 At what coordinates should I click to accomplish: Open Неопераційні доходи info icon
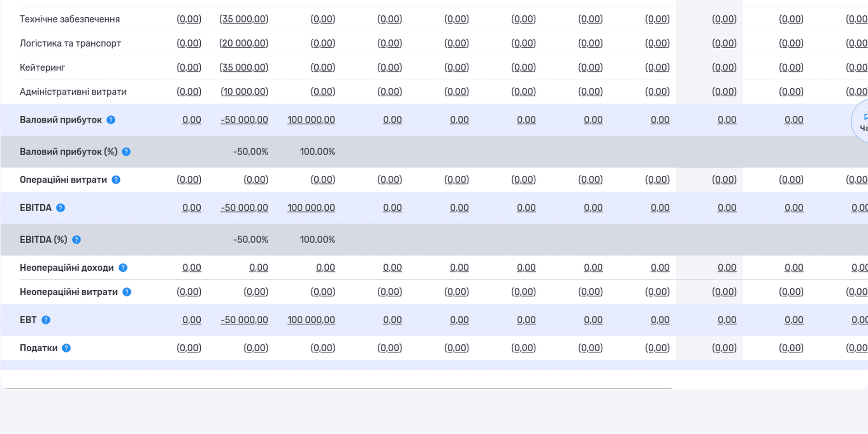(123, 268)
